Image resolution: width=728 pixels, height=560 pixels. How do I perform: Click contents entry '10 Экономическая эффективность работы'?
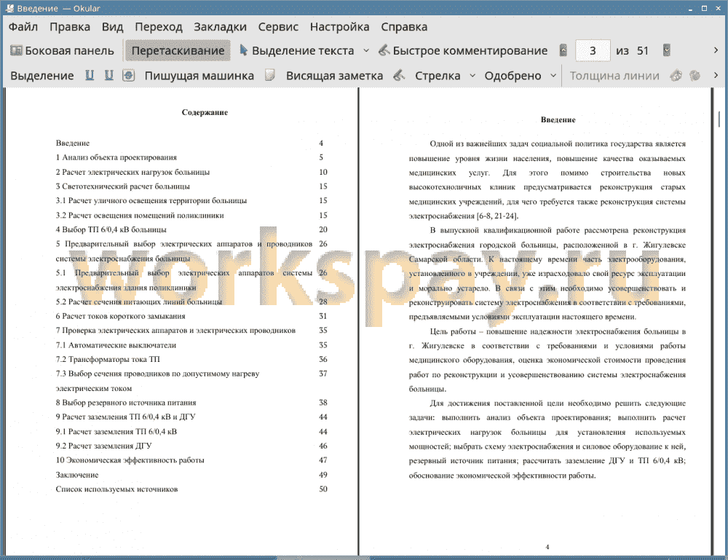tap(130, 460)
